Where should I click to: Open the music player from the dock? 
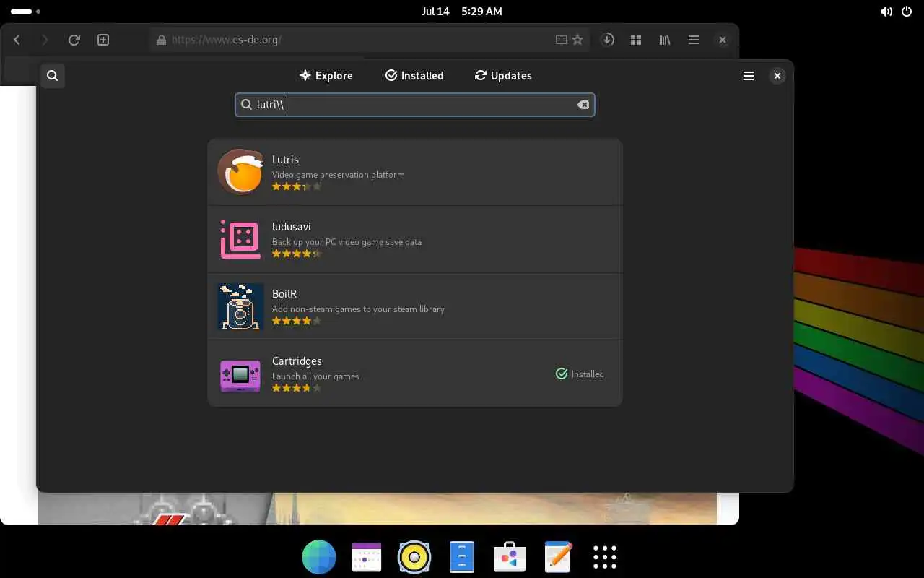414,557
